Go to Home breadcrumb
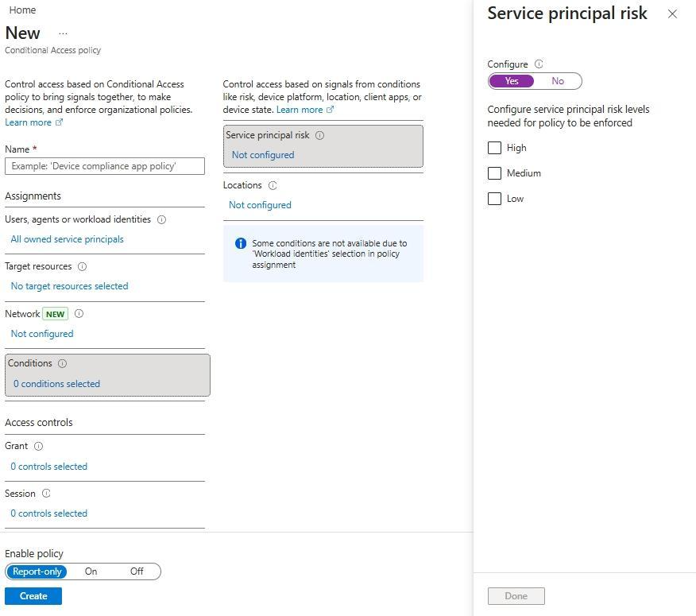Viewport: 696px width, 616px height. 22,10
